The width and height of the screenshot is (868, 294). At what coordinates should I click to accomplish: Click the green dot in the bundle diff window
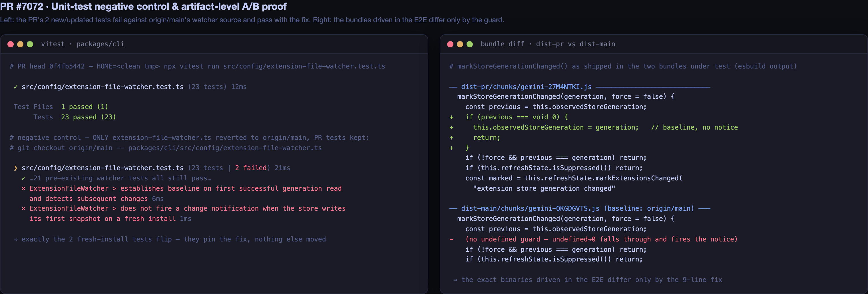[470, 44]
